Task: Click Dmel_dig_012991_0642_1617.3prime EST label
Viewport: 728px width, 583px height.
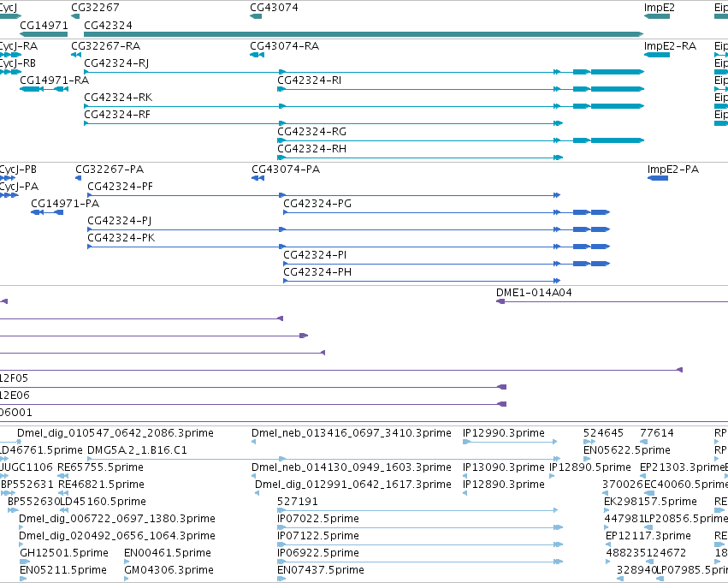Action: (353, 485)
